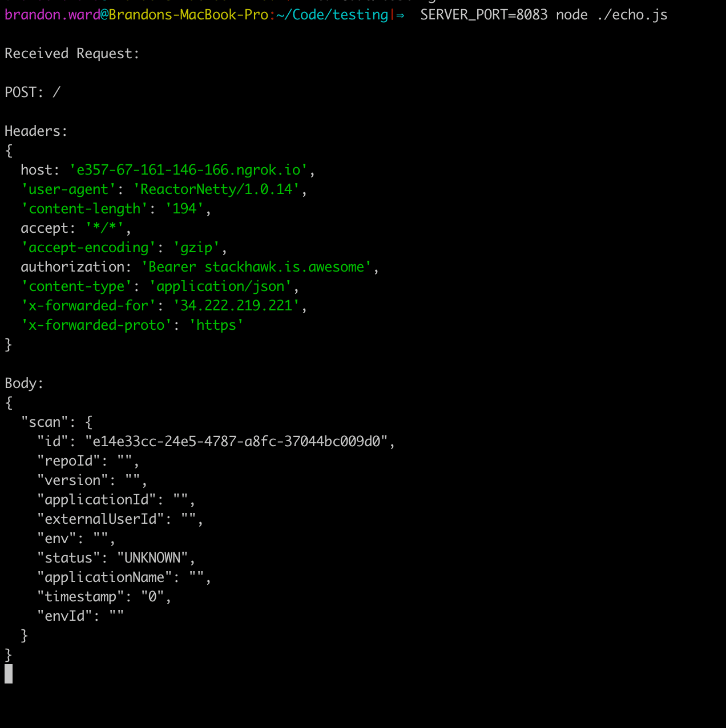Select the status value "UNKNOWN"
726x728 pixels.
pos(152,558)
